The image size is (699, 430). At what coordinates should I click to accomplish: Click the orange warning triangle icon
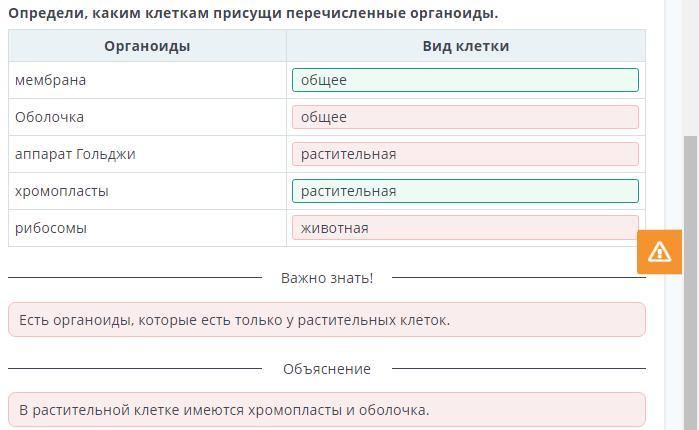[x=659, y=252]
